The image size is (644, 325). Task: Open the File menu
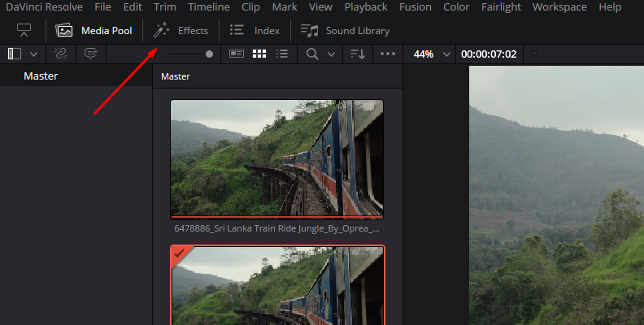102,7
